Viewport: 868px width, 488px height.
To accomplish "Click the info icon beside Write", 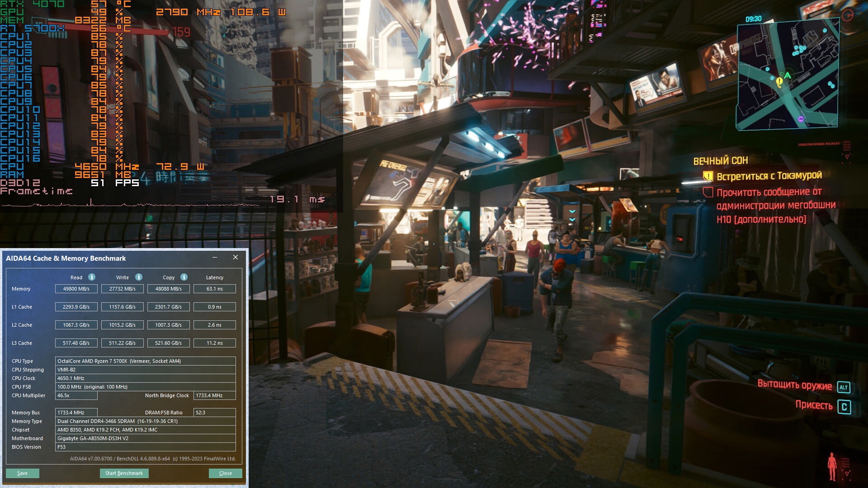I will tap(139, 277).
